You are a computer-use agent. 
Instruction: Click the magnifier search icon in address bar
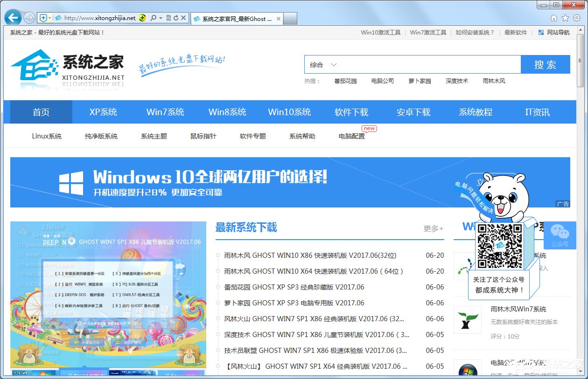click(x=153, y=17)
